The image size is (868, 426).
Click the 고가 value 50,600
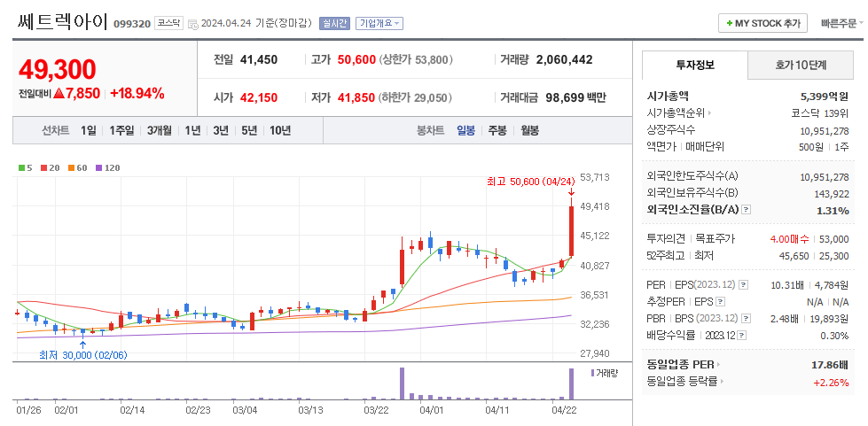tap(356, 59)
